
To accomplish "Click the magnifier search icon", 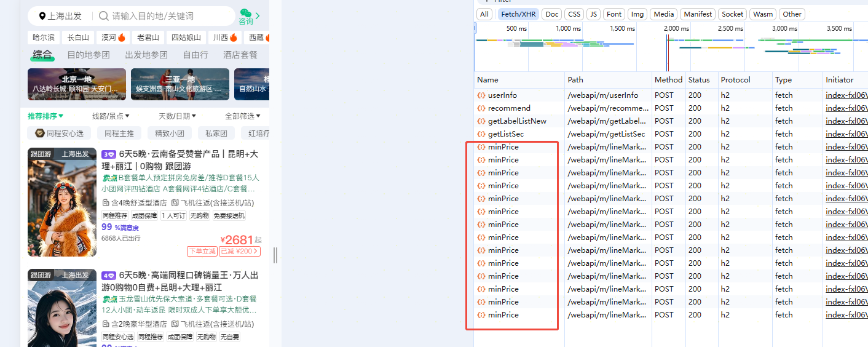I will 104,16.
